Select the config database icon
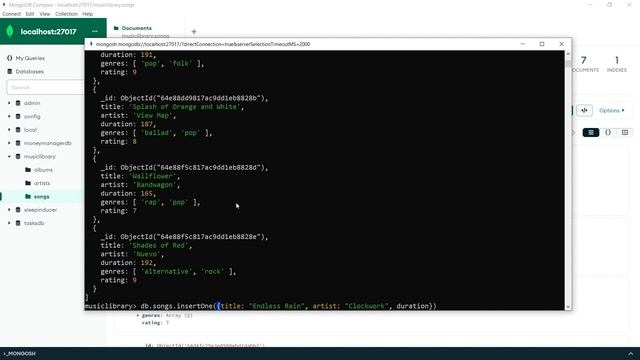Image resolution: width=640 pixels, height=360 pixels. pyautogui.click(x=18, y=116)
